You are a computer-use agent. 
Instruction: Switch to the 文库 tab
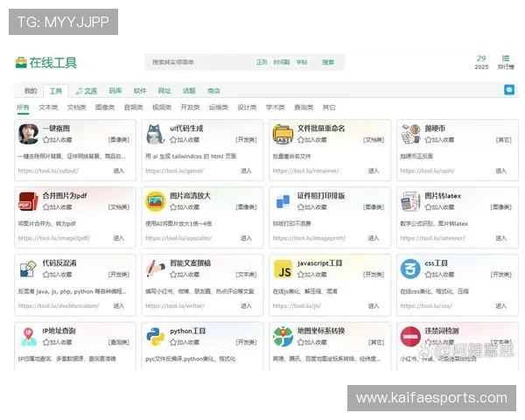(87, 91)
